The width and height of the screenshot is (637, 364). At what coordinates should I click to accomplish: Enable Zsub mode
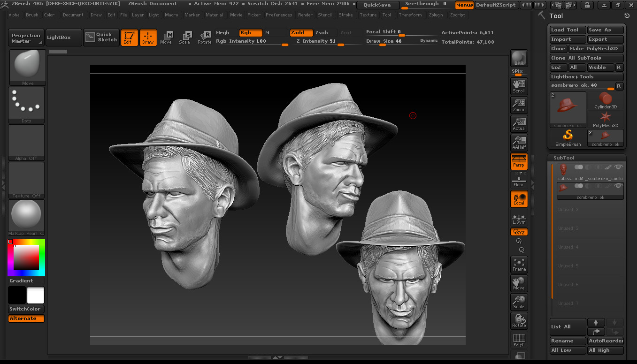tap(325, 33)
